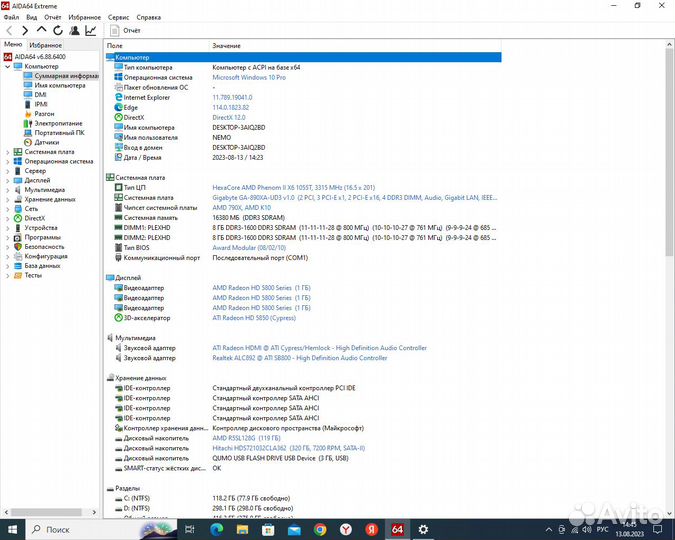Image resolution: width=675 pixels, height=540 pixels.
Task: Select Портативный ПК tree item
Action: 54,133
